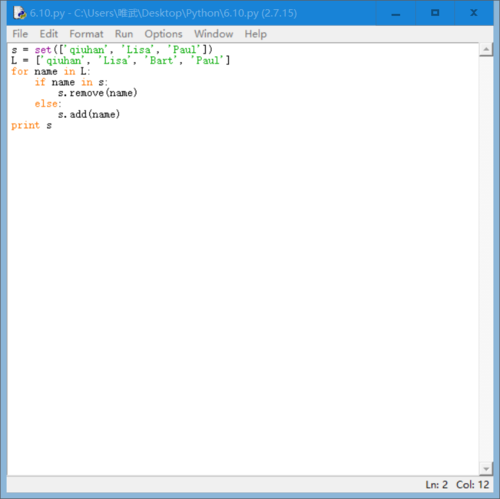
Task: Open the Options menu
Action: click(x=163, y=34)
